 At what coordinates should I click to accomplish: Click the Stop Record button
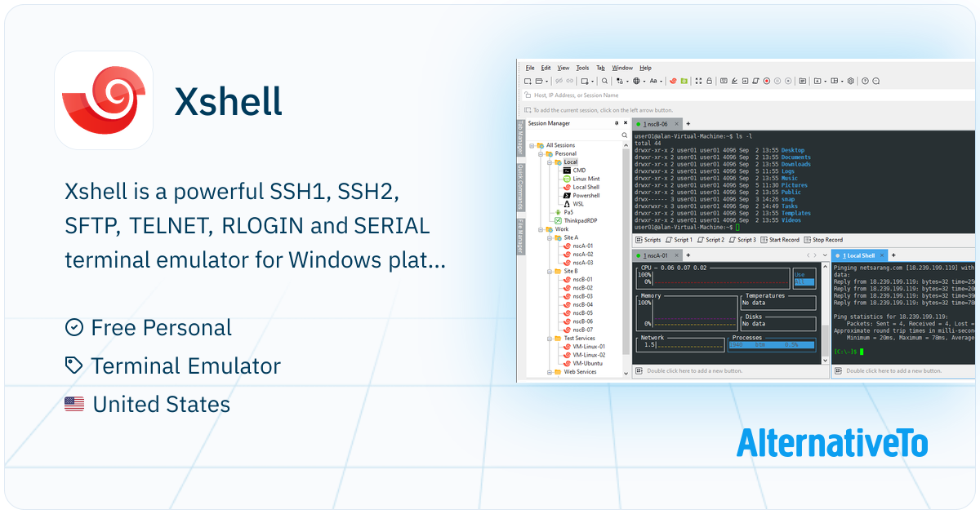(823, 240)
